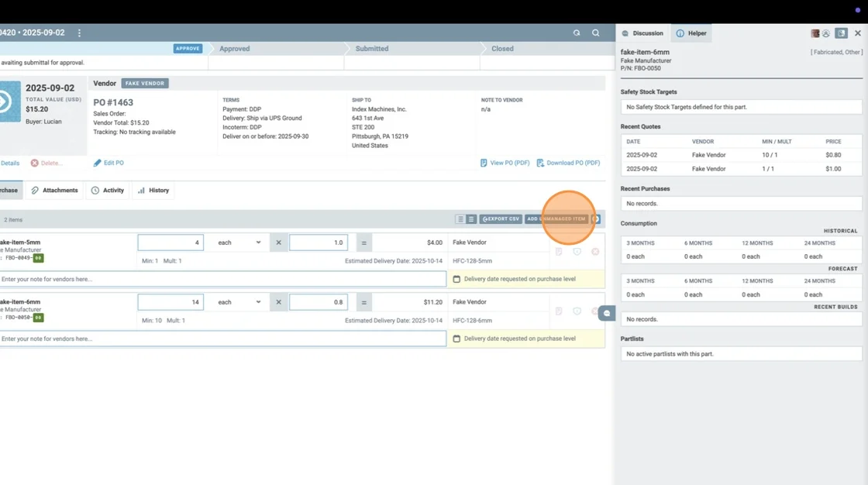Click the Export CSV button
The height and width of the screenshot is (485, 868).
(x=501, y=219)
